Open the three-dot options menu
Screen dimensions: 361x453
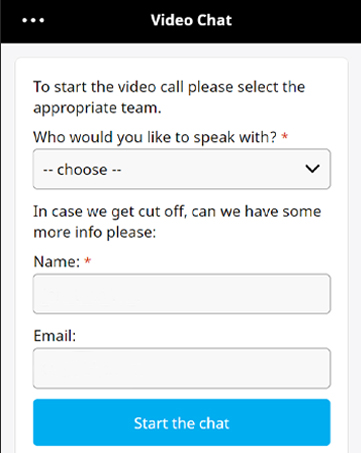33,20
